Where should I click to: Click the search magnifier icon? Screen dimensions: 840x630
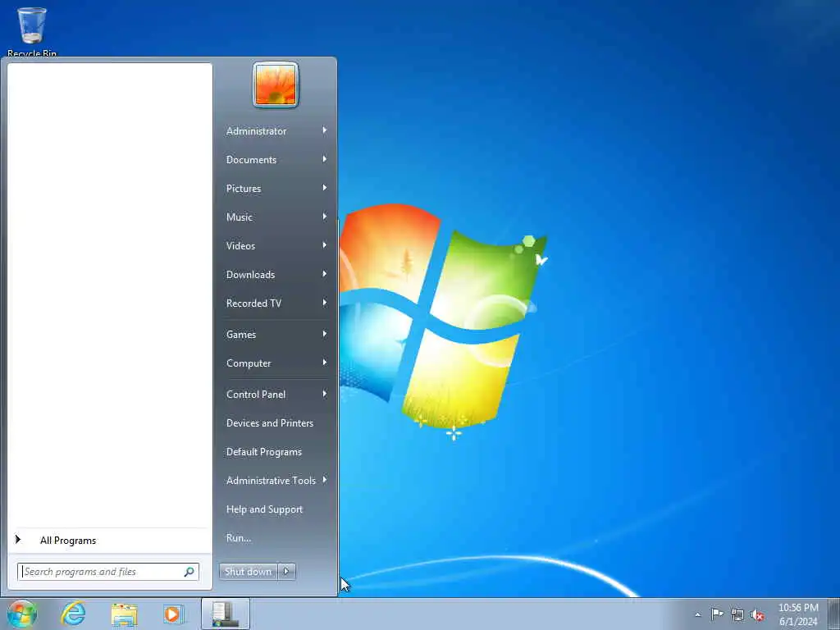point(189,572)
